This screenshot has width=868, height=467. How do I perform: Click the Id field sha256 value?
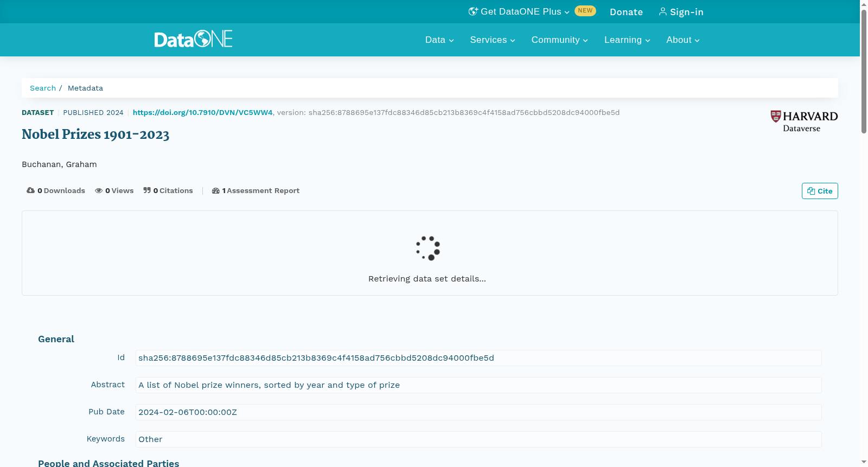coord(478,358)
